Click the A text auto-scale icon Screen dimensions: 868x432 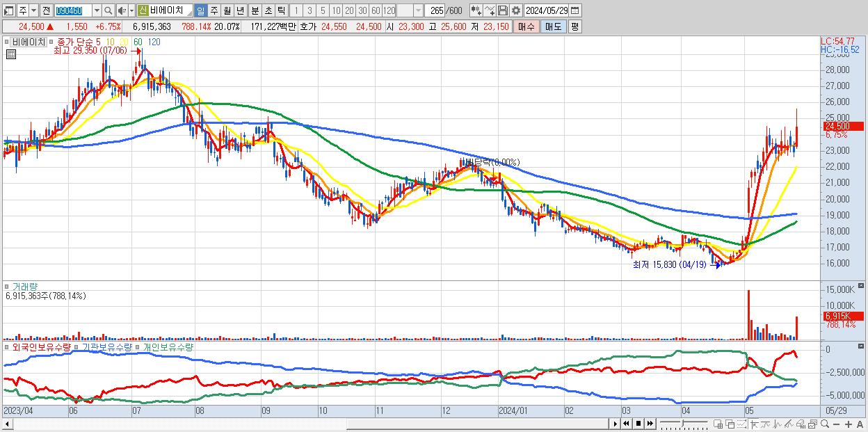point(860,424)
